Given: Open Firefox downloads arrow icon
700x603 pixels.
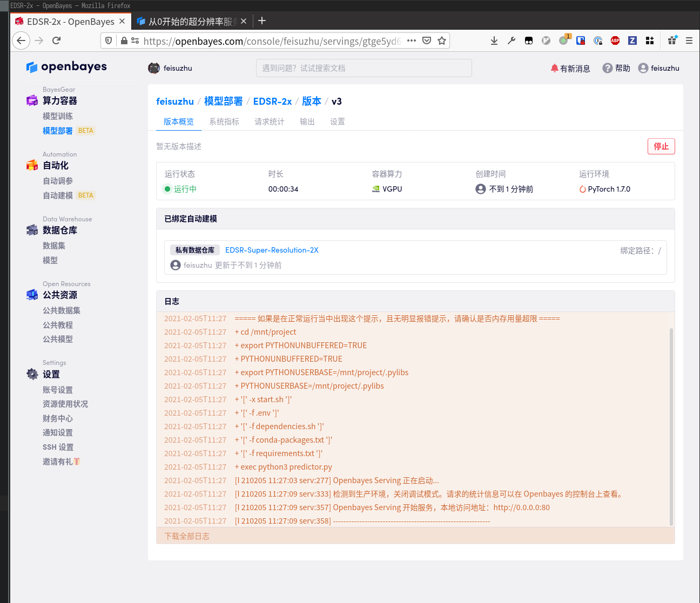Looking at the screenshot, I should pyautogui.click(x=494, y=40).
